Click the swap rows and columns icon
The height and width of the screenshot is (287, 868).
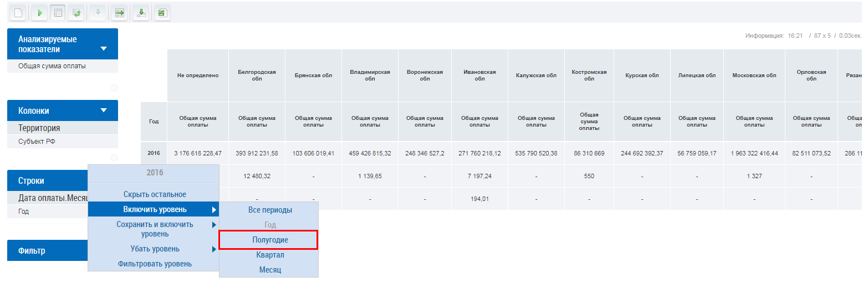click(76, 12)
